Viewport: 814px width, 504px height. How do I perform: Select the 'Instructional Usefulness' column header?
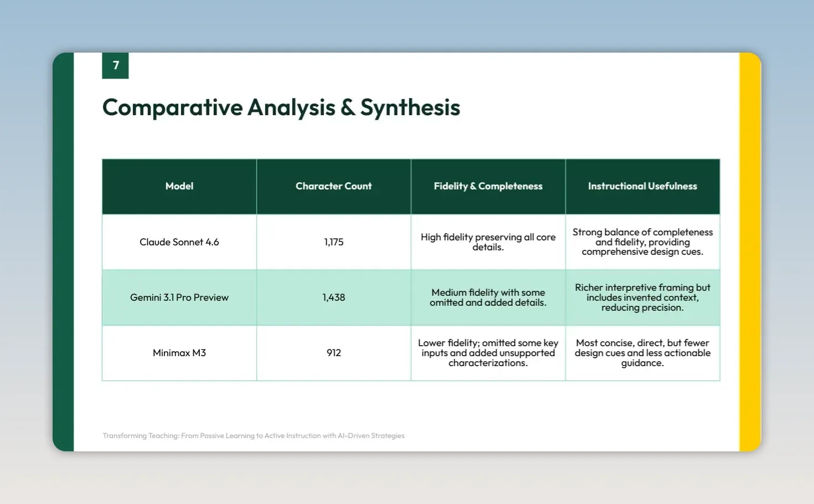pyautogui.click(x=642, y=187)
